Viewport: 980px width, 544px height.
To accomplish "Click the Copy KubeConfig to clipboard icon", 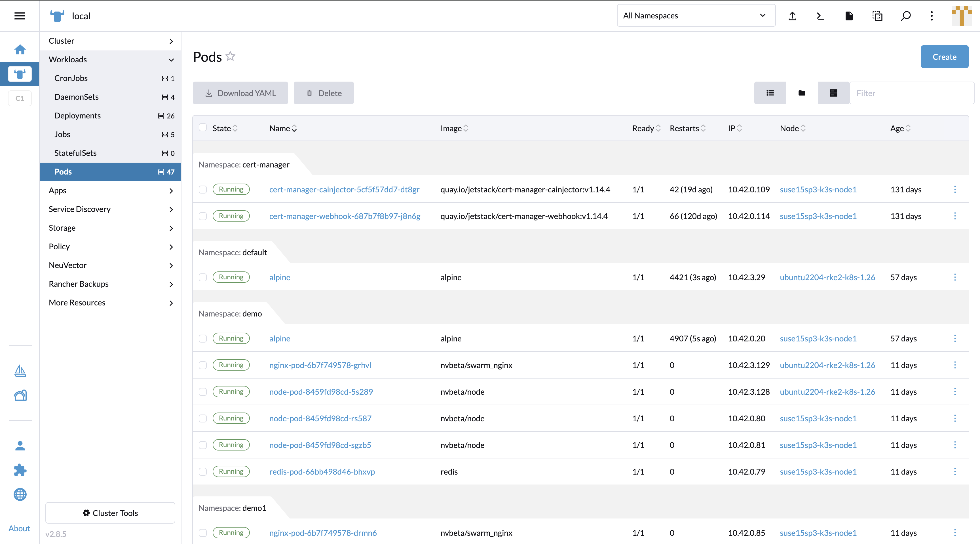I will [877, 16].
